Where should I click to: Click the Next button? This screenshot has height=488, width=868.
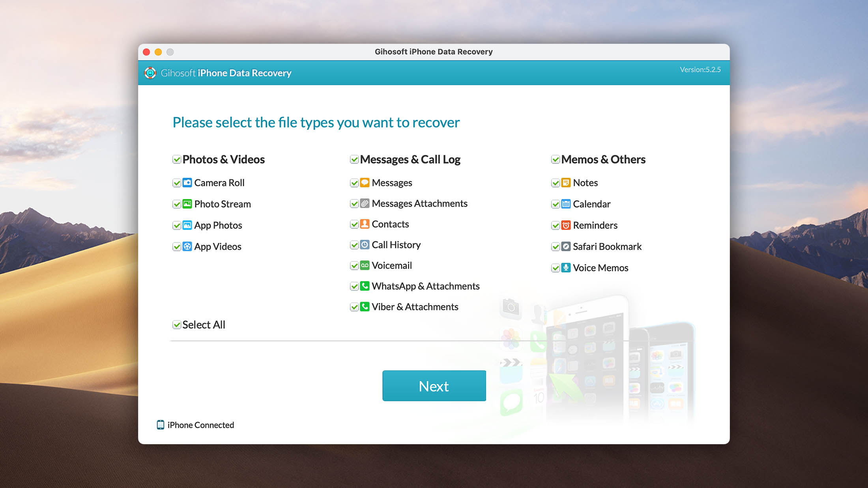click(434, 386)
